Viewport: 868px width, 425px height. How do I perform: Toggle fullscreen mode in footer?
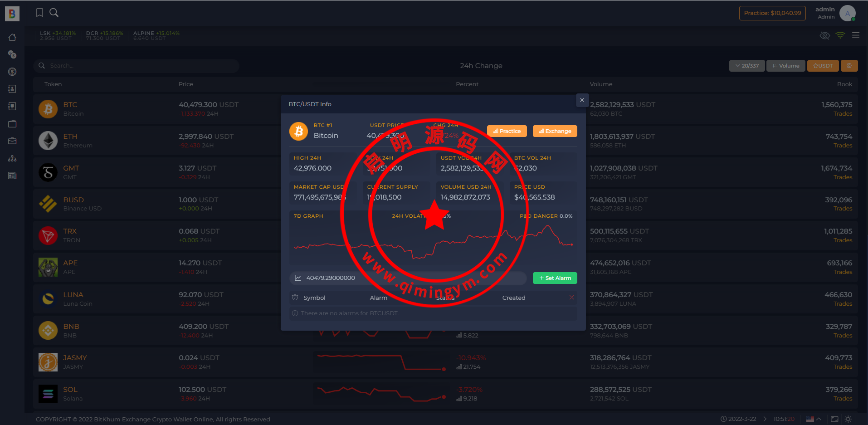(x=834, y=419)
